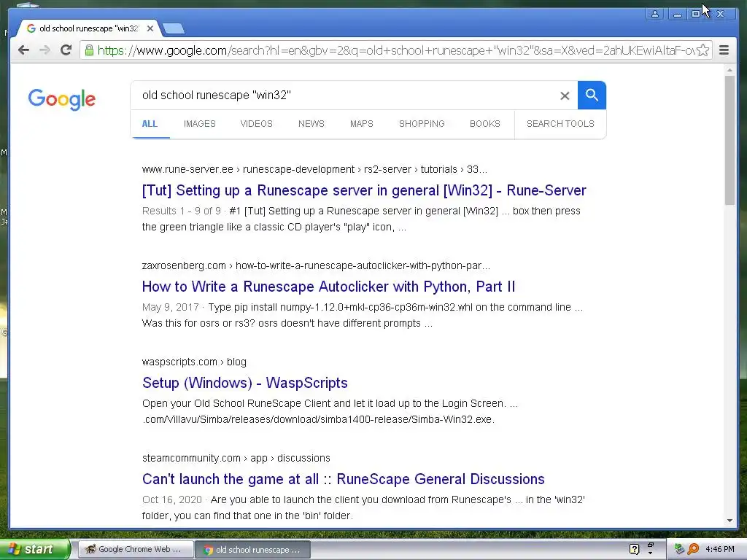Viewport: 747px width, 560px height.
Task: Switch to the NEWS tab
Action: (x=311, y=124)
